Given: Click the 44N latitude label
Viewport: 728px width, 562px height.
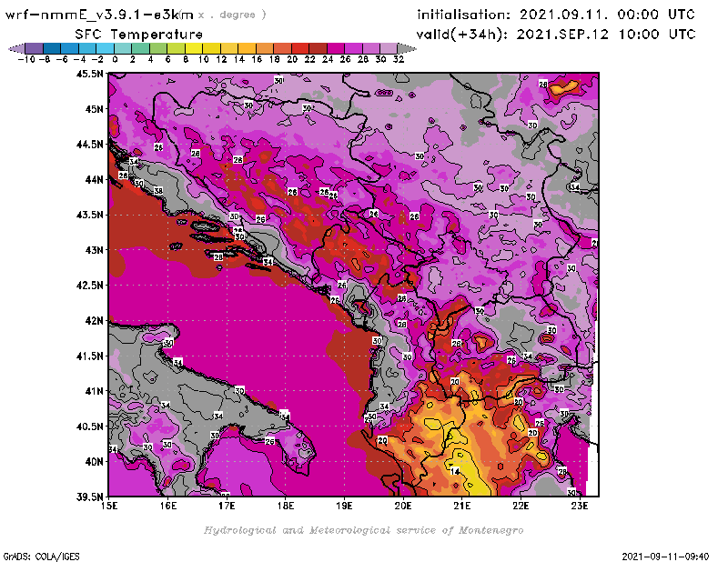Looking at the screenshot, I should click(94, 179).
